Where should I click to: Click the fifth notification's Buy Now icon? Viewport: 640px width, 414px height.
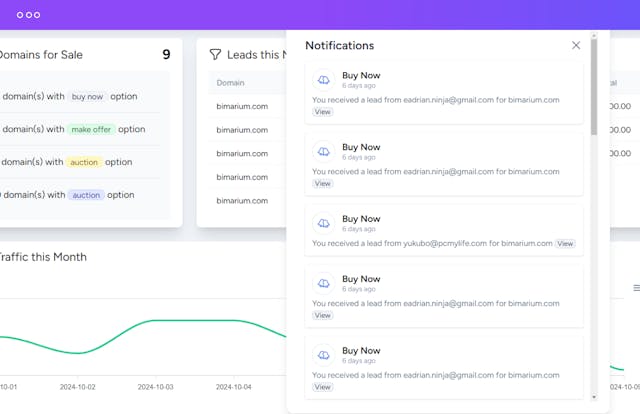[323, 355]
